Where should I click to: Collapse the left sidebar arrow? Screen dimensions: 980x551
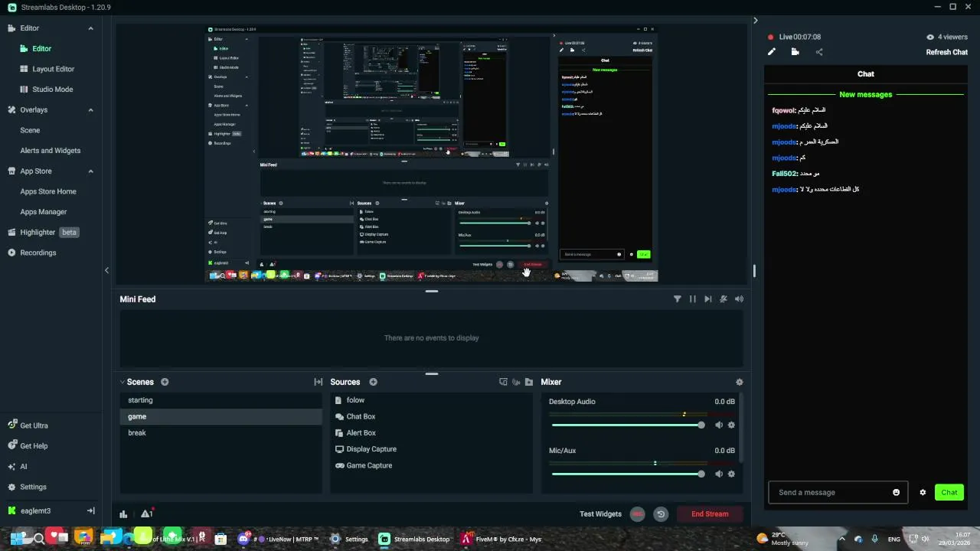(x=106, y=270)
